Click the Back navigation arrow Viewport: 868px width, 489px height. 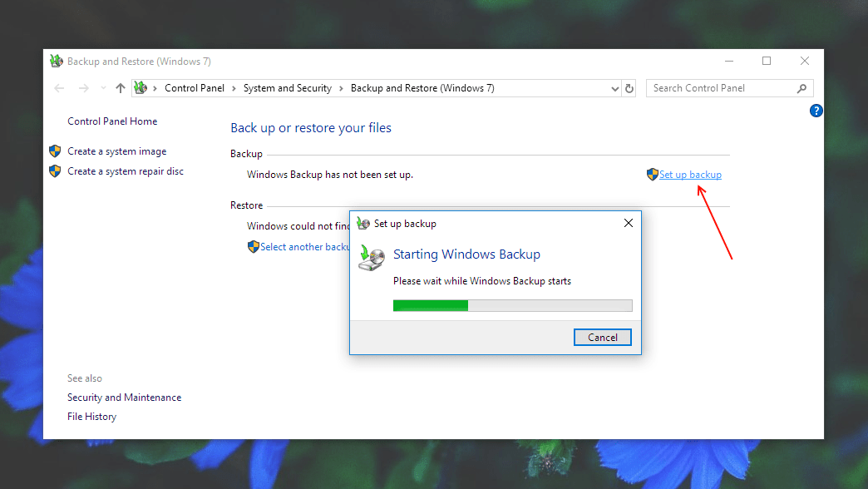pyautogui.click(x=58, y=87)
